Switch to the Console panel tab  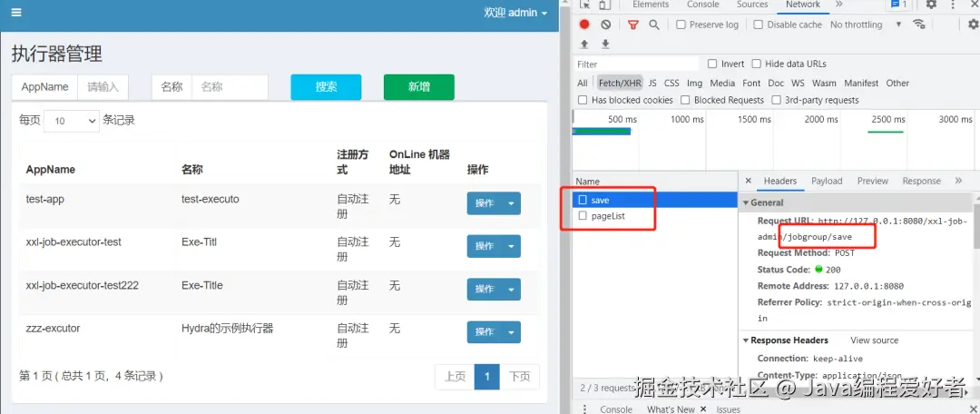click(x=703, y=5)
